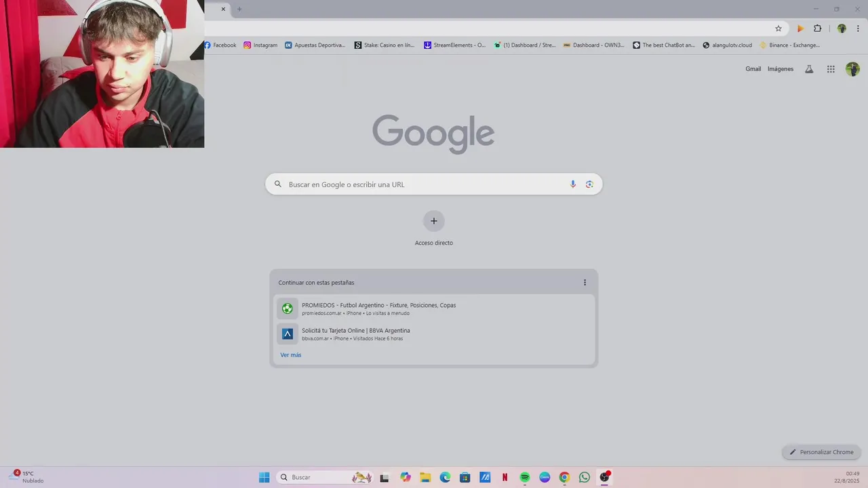Click the orange play extension icon

click(800, 28)
